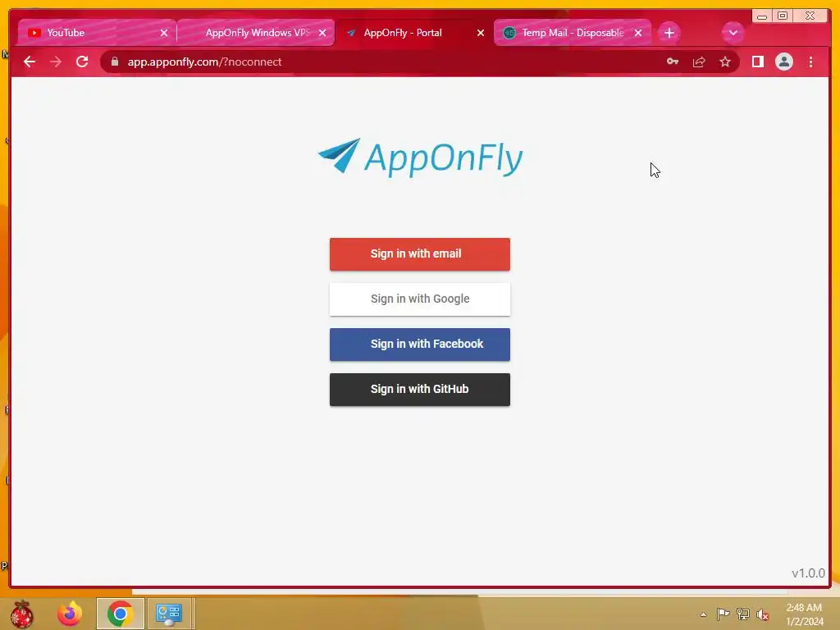Close the AppOnFly - Portal tab

click(481, 33)
